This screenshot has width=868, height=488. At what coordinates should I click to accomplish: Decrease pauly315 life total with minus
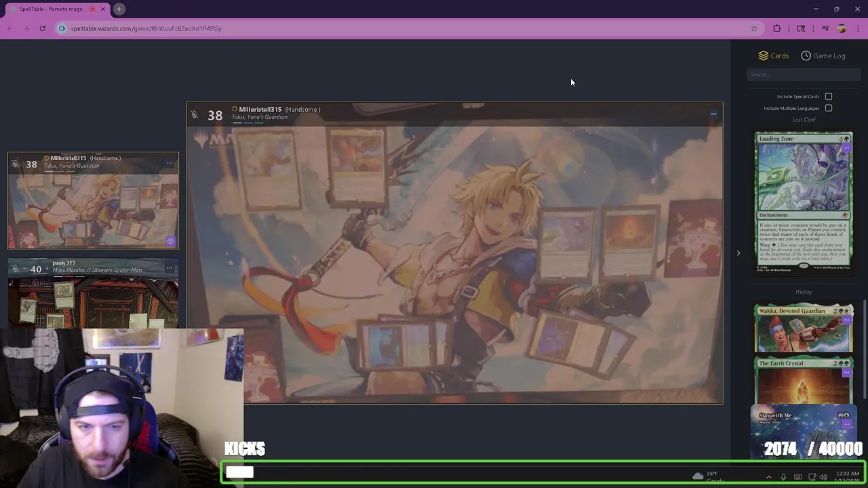[26, 269]
